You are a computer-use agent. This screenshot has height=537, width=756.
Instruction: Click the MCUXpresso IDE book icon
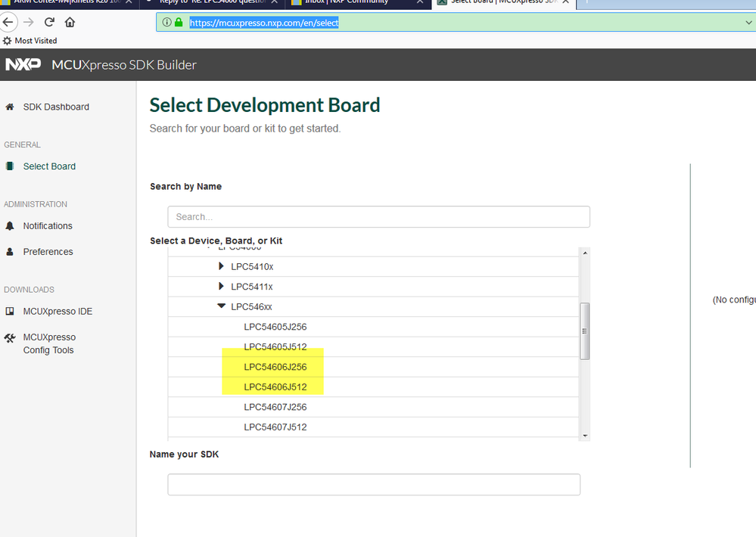tap(10, 312)
